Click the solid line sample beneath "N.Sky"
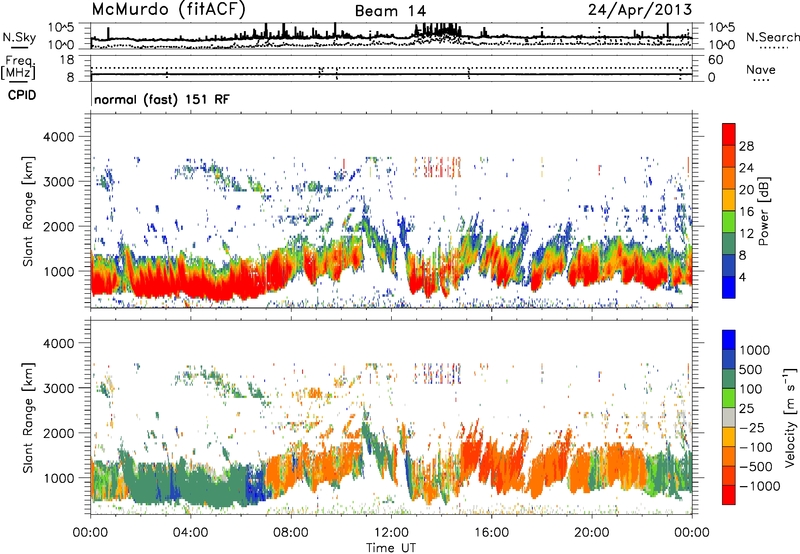The image size is (800, 554). [x=19, y=47]
